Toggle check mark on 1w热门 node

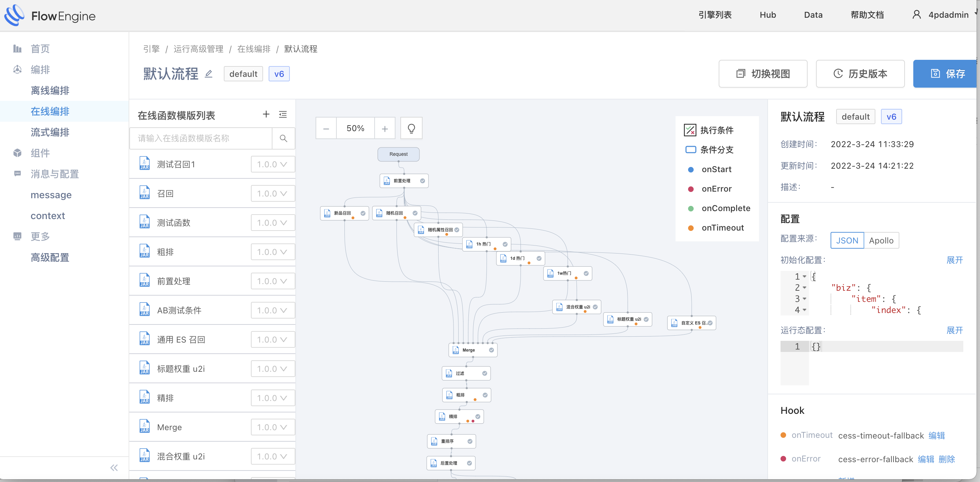(586, 273)
